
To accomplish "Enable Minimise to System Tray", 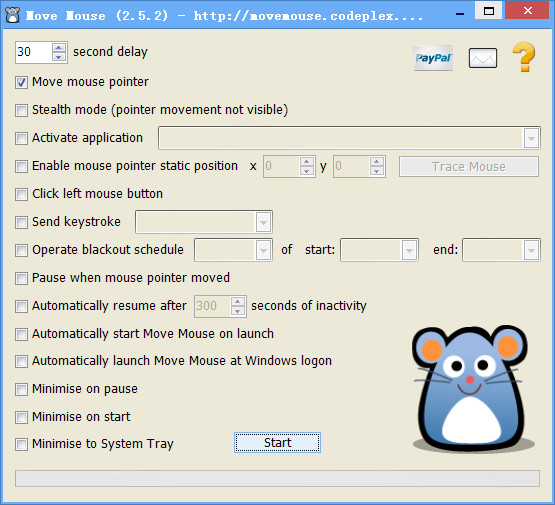I will tap(21, 444).
